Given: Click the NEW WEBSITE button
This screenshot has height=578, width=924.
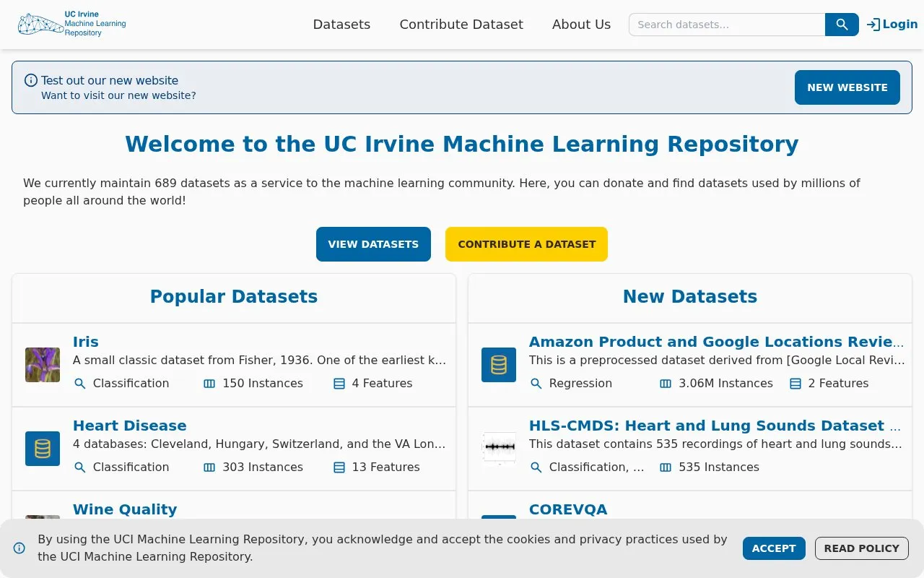Looking at the screenshot, I should 847,87.
